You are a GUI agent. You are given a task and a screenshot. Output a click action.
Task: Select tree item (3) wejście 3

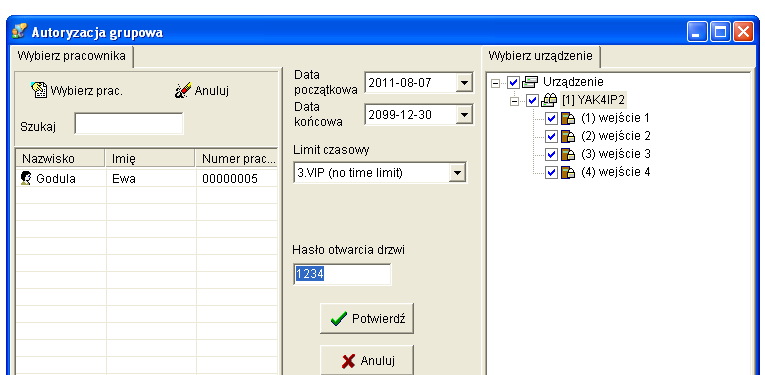pyautogui.click(x=615, y=154)
